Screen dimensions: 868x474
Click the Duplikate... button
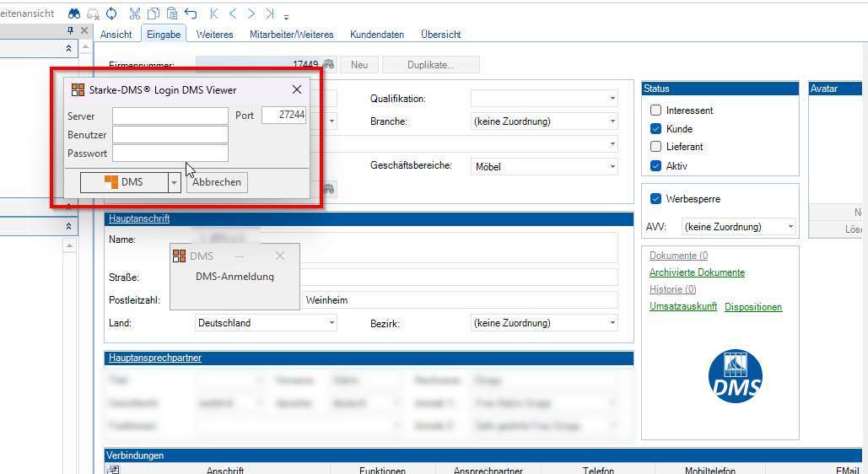(x=431, y=65)
